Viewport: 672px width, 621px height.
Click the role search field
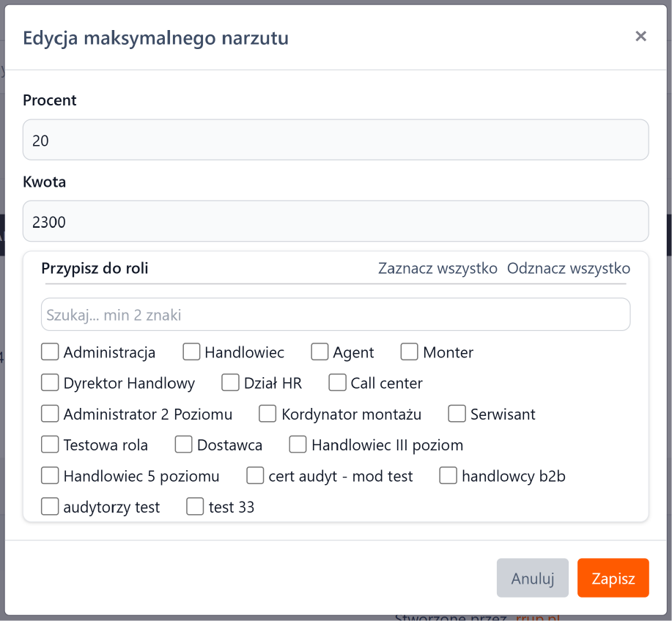(x=336, y=315)
